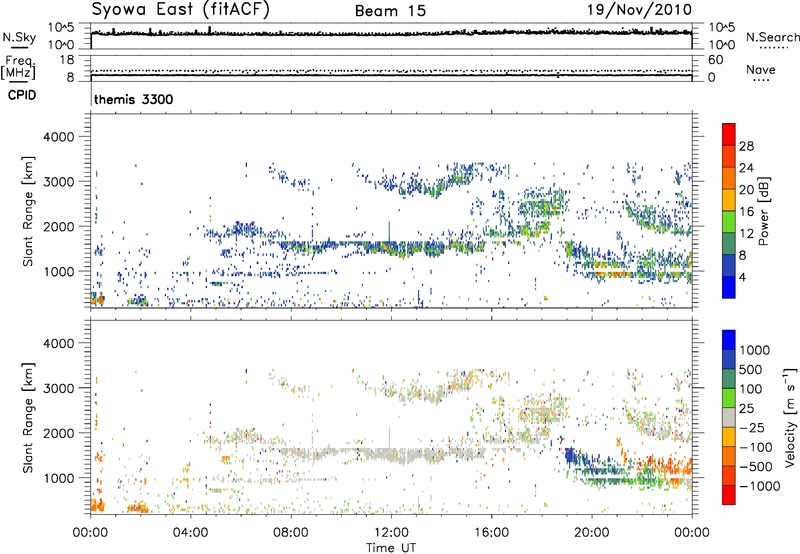Pick the green 25–100 Velocity swatch

coord(729,399)
